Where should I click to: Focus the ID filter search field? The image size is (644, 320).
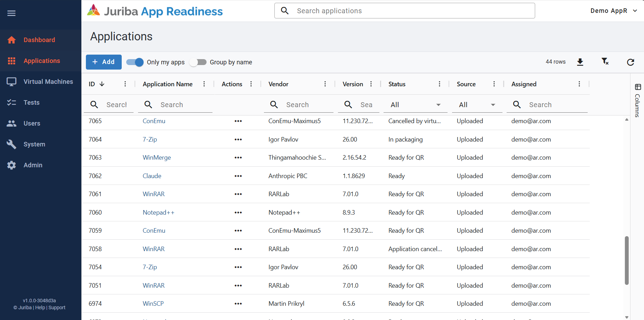108,105
